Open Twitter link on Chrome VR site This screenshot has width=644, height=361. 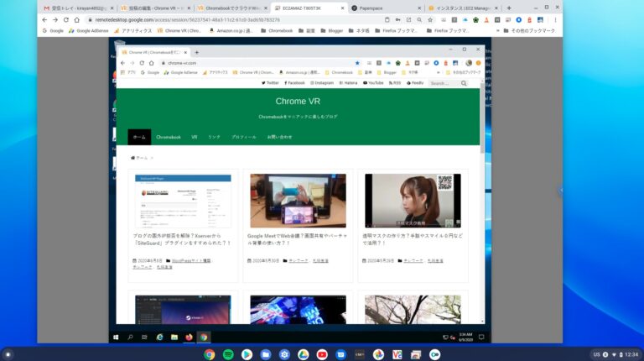tap(270, 83)
